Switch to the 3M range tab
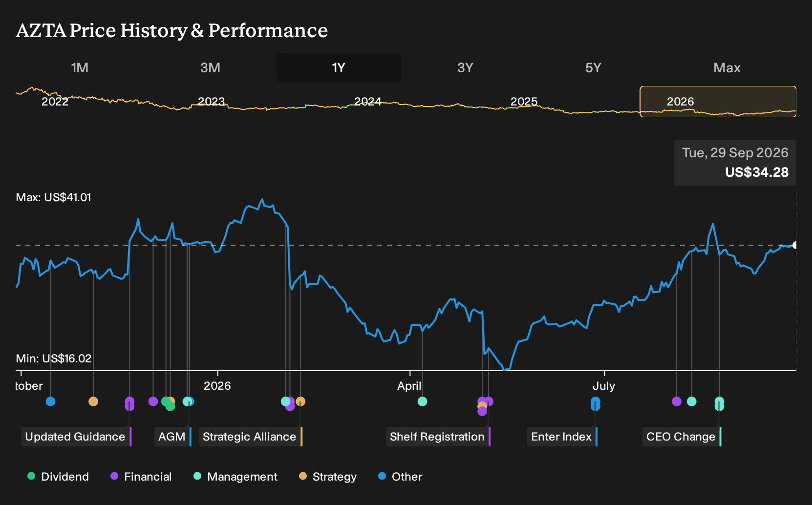The image size is (812, 505). pyautogui.click(x=210, y=67)
